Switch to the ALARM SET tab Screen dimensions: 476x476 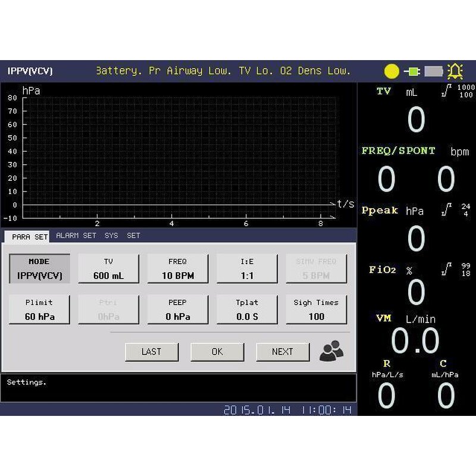click(x=76, y=236)
